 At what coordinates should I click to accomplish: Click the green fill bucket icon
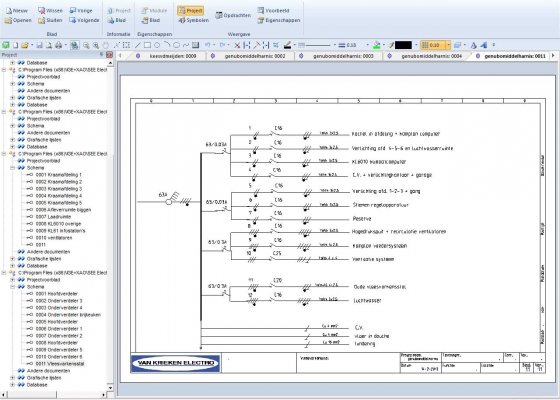point(376,45)
